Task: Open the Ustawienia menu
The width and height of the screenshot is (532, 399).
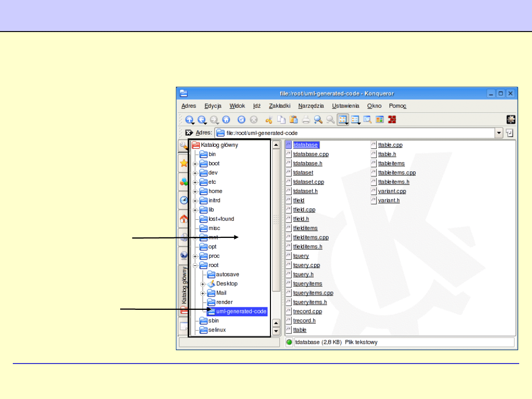Action: [345, 106]
